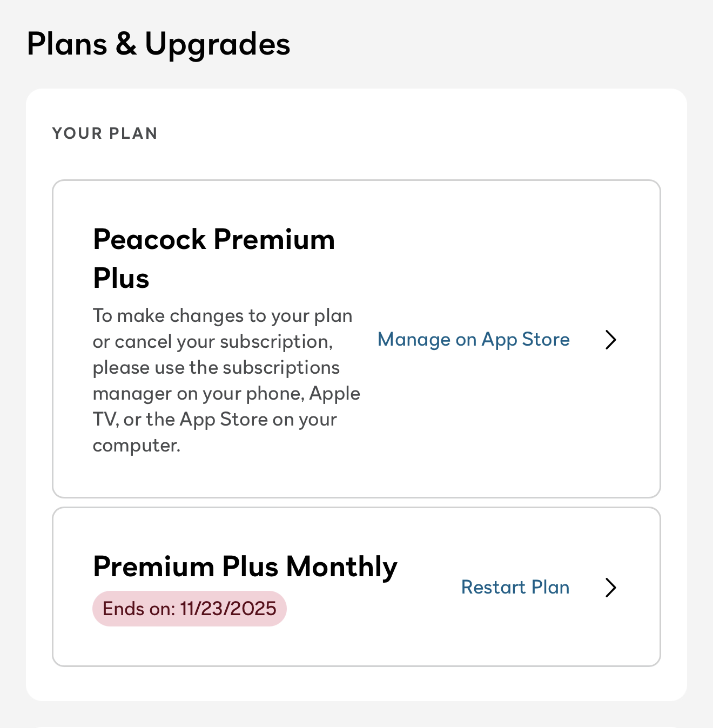713x728 pixels.
Task: Click the word "Peacock" in the plan title
Action: pyautogui.click(x=150, y=239)
